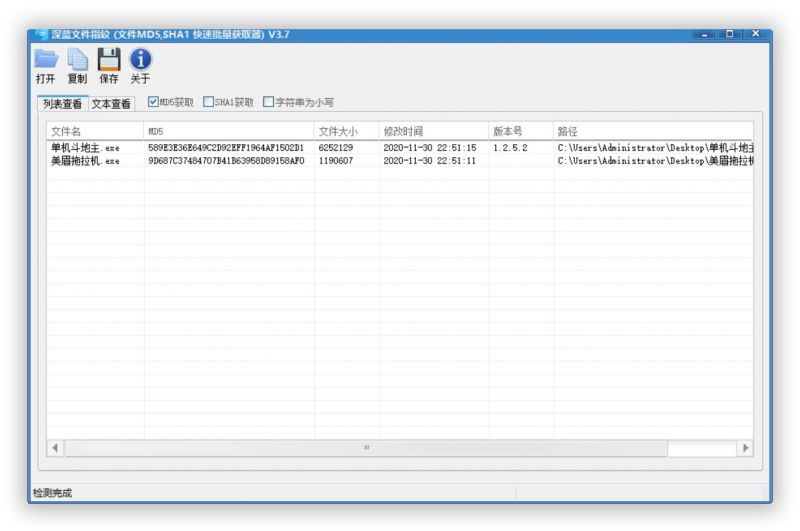Uncheck the MD5获取 checkbox

tap(153, 102)
